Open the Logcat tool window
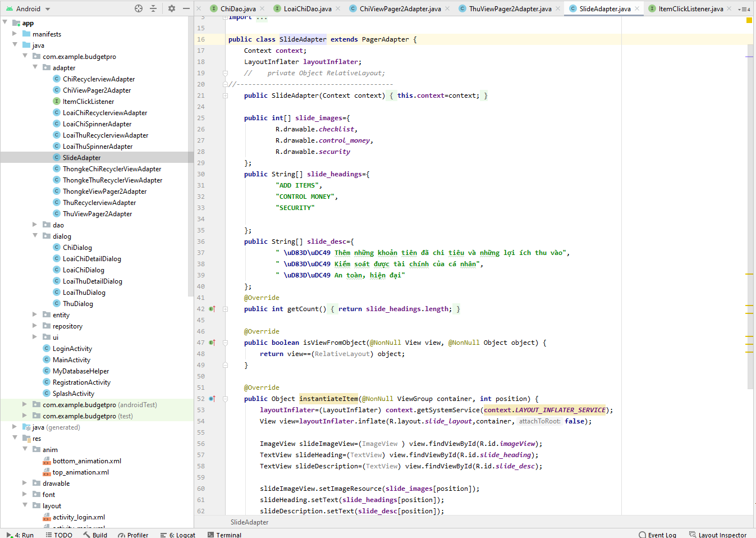Screen dimensions: 756x538 click(x=178, y=535)
